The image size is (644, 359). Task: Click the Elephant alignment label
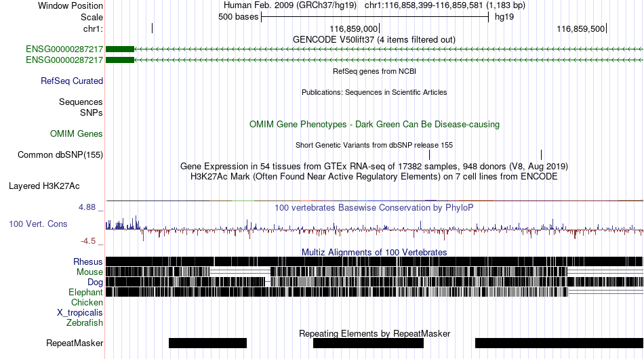pyautogui.click(x=85, y=292)
